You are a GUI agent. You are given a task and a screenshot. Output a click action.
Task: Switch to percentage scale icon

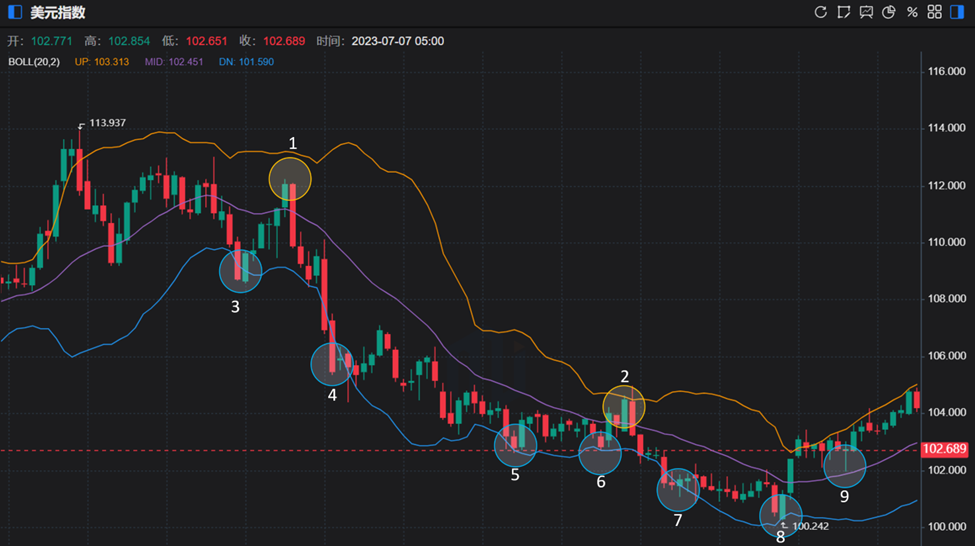tap(911, 12)
